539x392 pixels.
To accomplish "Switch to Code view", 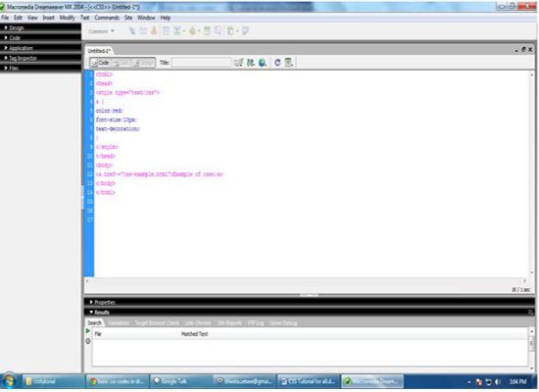I will tap(100, 63).
